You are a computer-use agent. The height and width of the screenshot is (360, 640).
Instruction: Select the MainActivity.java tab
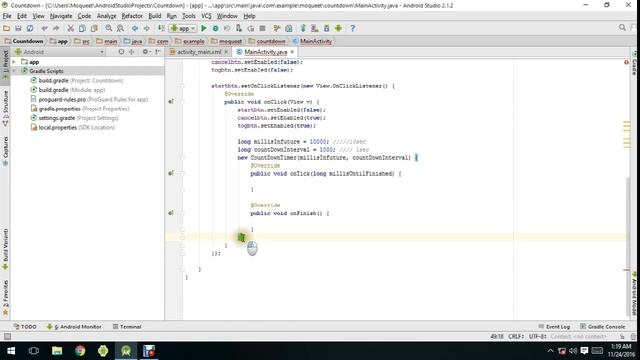point(265,52)
